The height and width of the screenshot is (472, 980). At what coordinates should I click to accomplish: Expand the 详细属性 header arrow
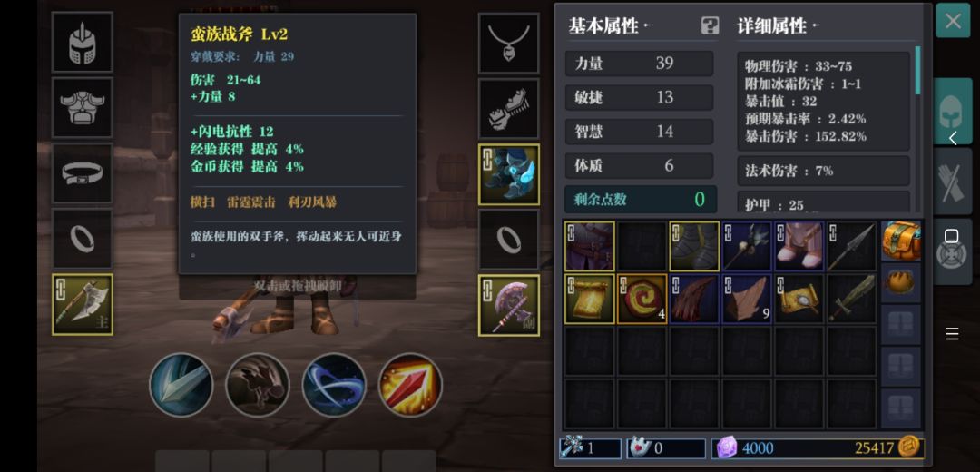coord(815,25)
